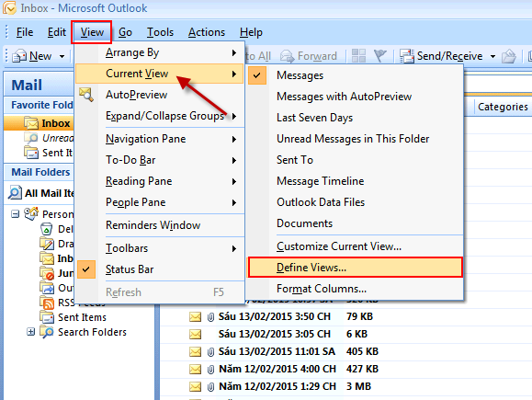The image size is (532, 400).
Task: Click the Send/Receive toolbar button
Action: pos(441,56)
